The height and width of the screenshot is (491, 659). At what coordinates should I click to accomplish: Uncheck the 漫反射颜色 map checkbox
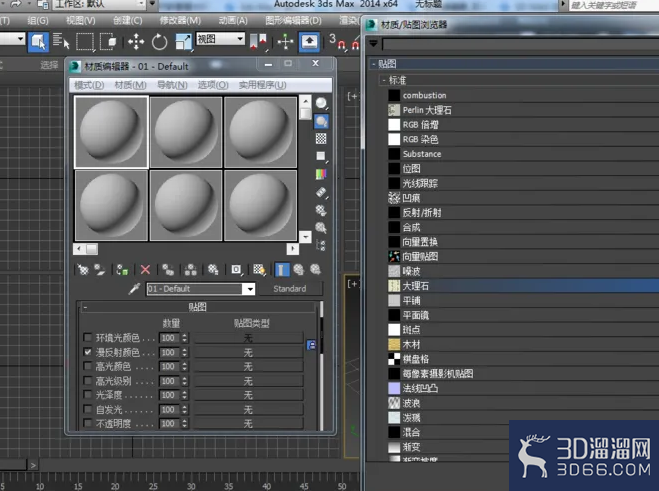point(87,352)
